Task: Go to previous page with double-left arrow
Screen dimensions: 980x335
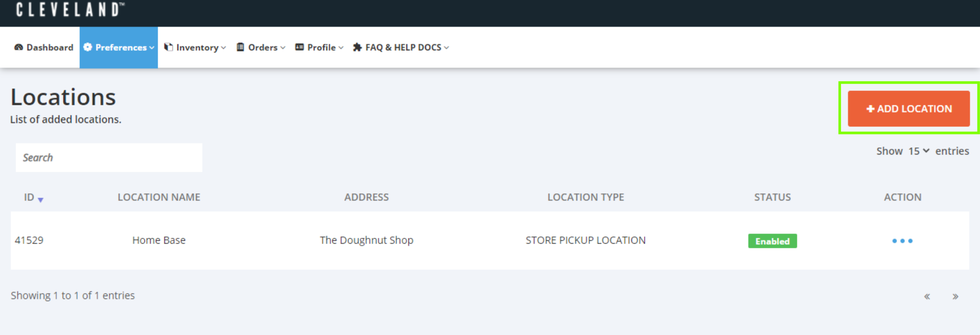Action: (x=927, y=297)
